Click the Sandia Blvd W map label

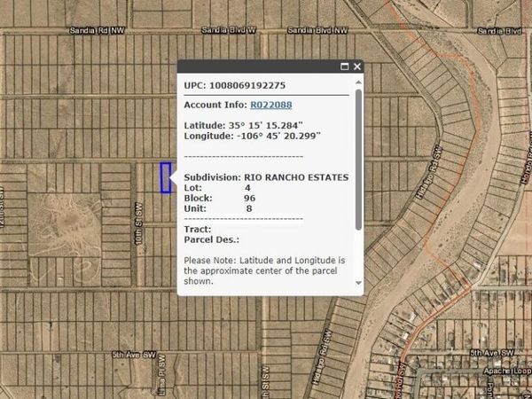[x=229, y=30]
